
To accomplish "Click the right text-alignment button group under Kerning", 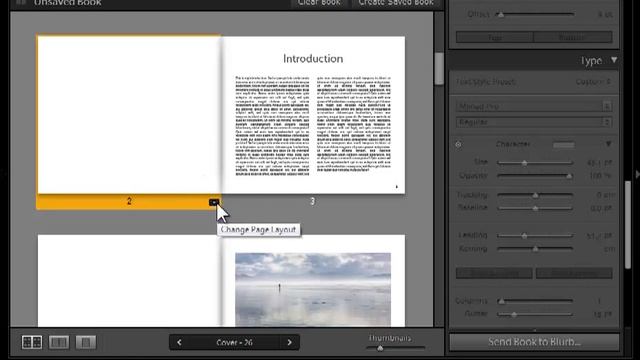I will coord(574,273).
